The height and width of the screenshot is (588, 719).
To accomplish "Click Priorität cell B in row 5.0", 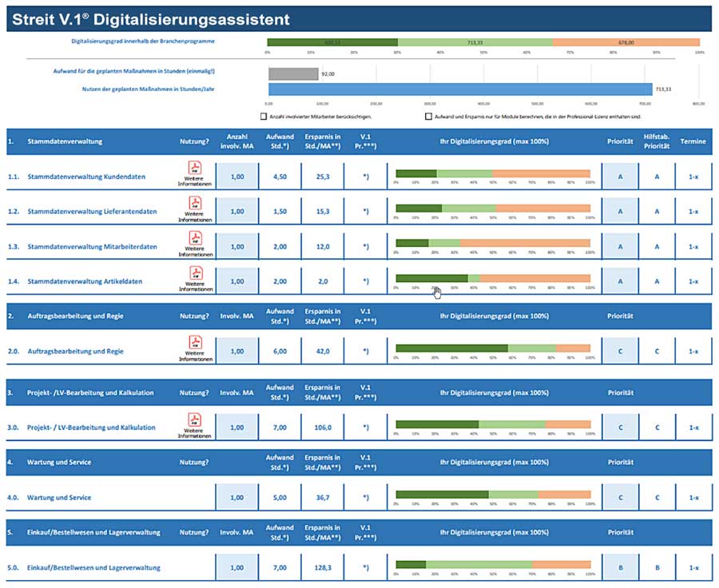I will click(621, 567).
